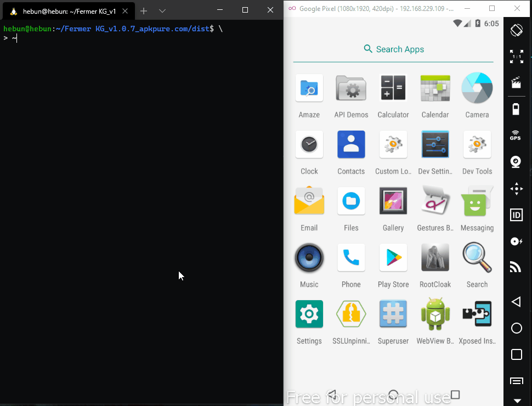
Task: Launch the SSLUnpinning app
Action: [351, 314]
